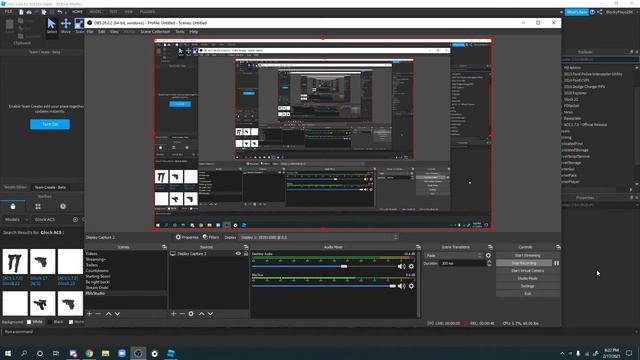Remove selected source with minus icon
The width and height of the screenshot is (640, 360).
point(182,313)
